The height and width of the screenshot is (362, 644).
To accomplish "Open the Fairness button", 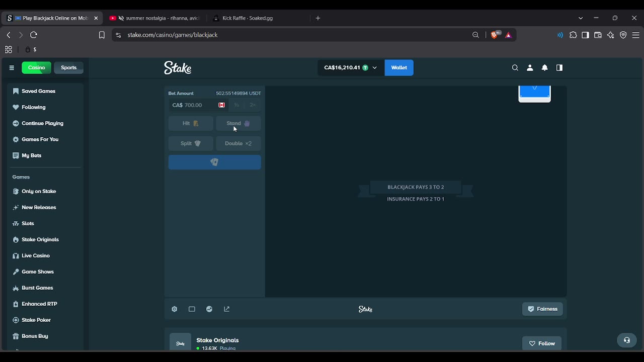I will pos(542,309).
